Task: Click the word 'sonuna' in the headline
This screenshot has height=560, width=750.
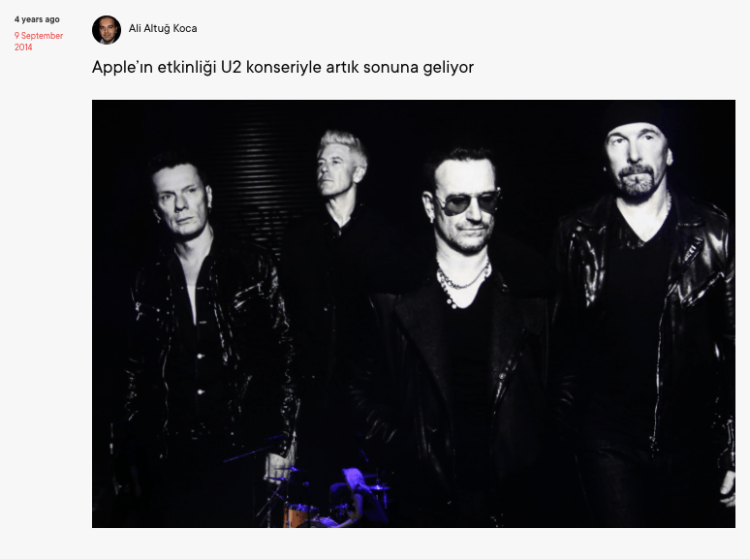Action: pyautogui.click(x=391, y=68)
